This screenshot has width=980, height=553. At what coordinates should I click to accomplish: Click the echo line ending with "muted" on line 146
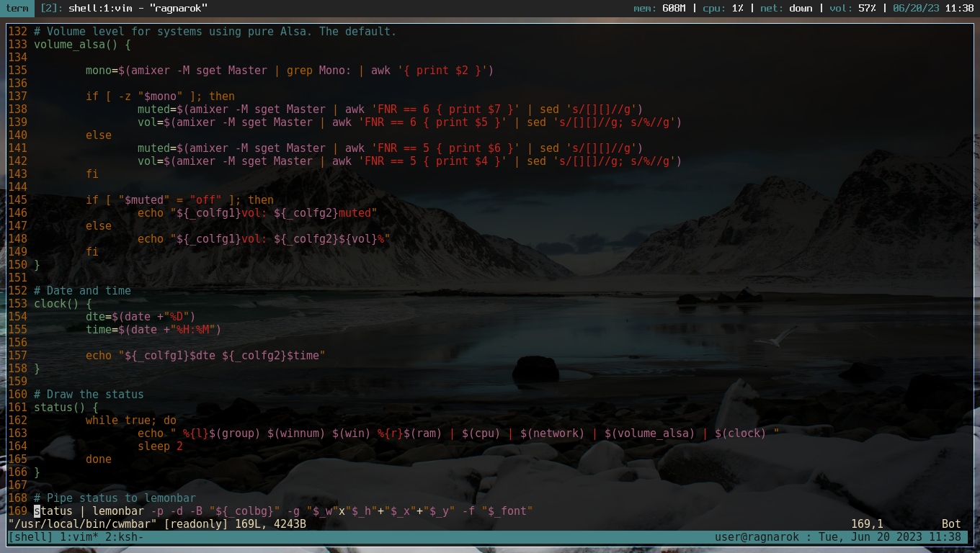tap(257, 213)
